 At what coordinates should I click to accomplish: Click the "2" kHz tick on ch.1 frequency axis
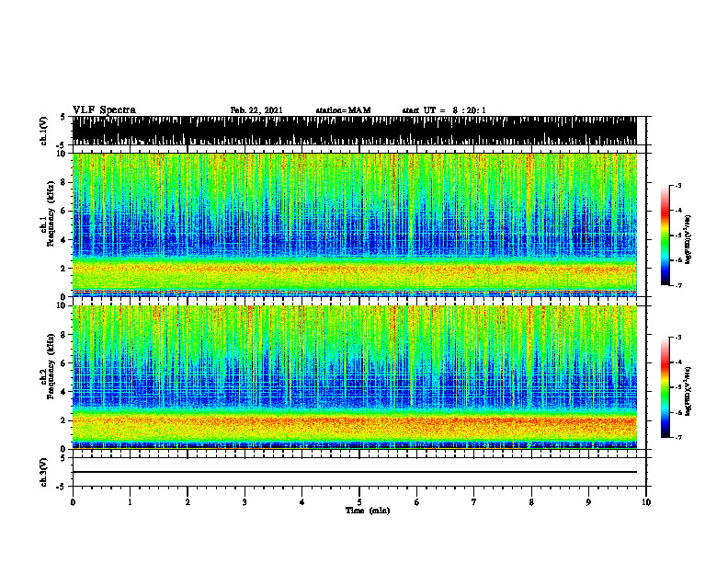point(63,268)
